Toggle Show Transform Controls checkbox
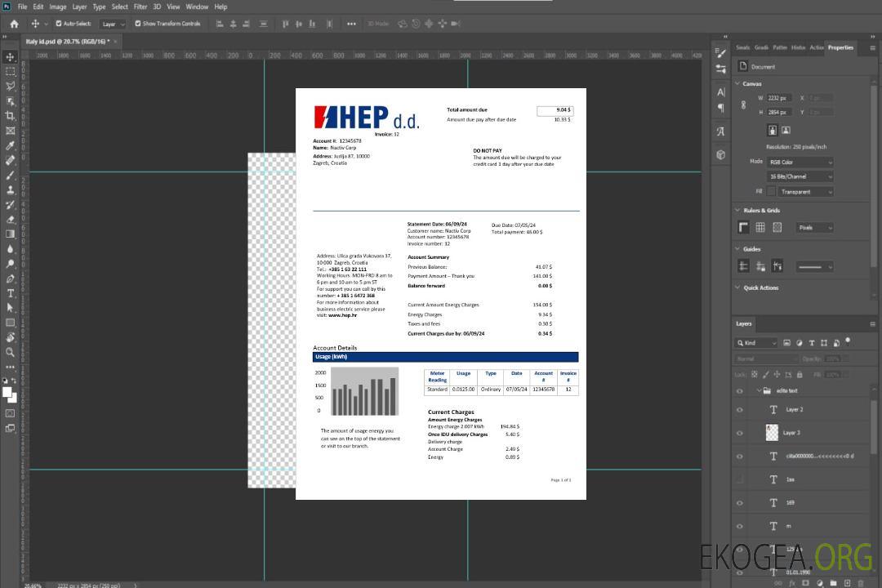 138,24
